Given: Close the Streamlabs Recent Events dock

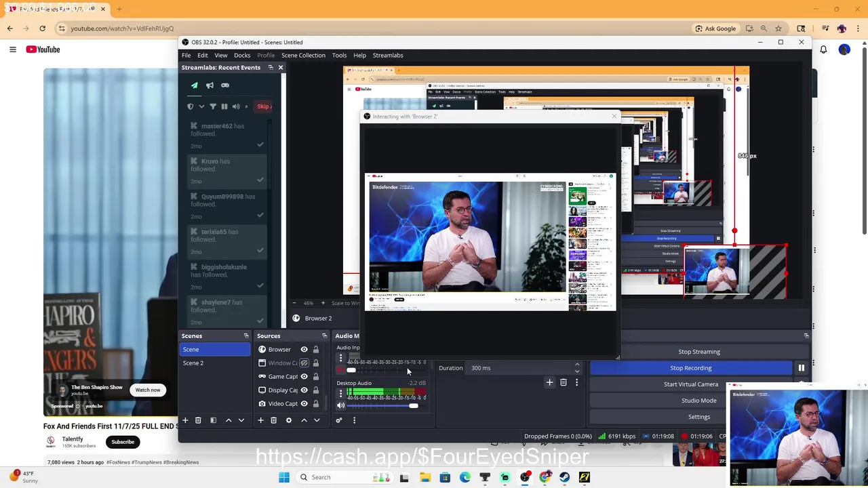Looking at the screenshot, I should [x=280, y=67].
